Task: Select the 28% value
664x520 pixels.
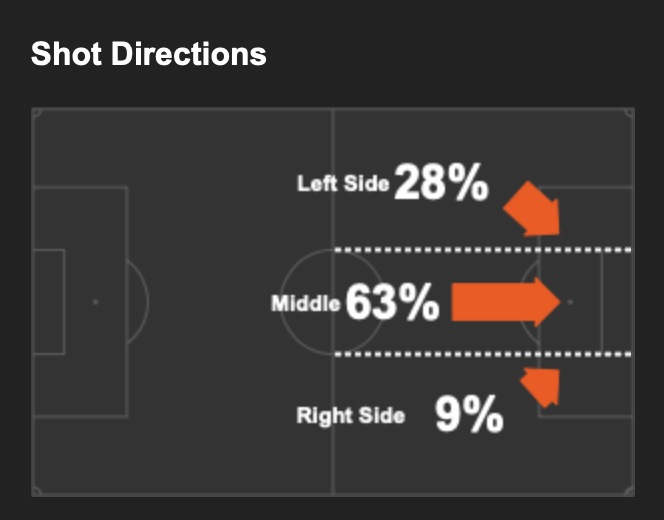Action: (x=442, y=182)
